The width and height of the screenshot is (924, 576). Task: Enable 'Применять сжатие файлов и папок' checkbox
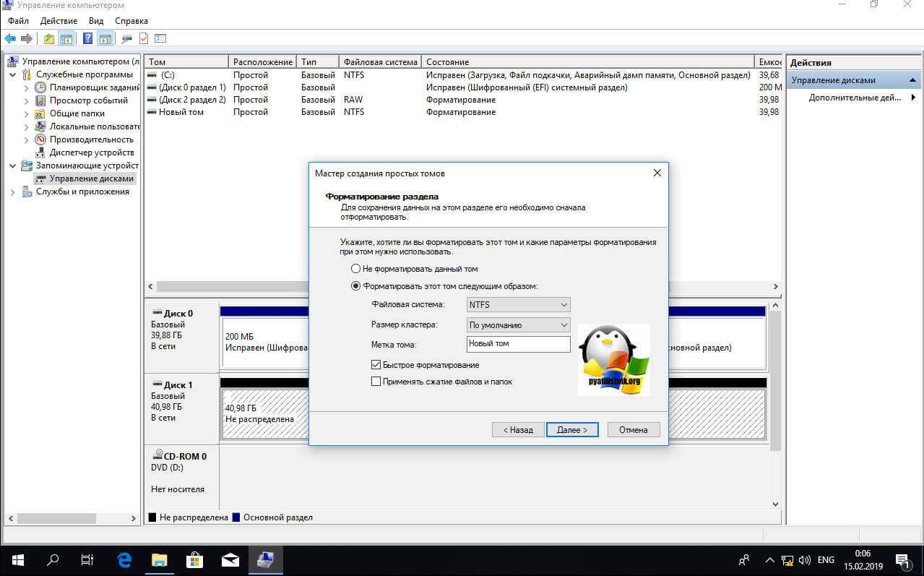tap(376, 382)
